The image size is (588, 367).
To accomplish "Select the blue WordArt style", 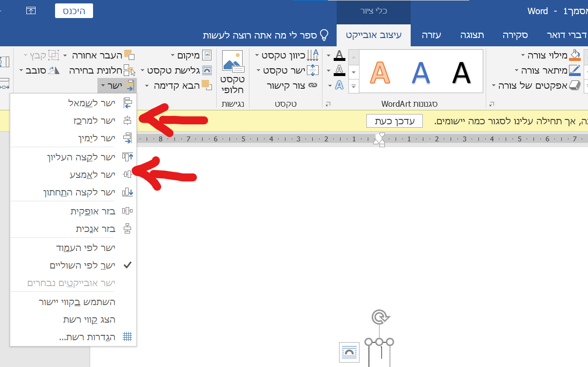I will point(421,73).
